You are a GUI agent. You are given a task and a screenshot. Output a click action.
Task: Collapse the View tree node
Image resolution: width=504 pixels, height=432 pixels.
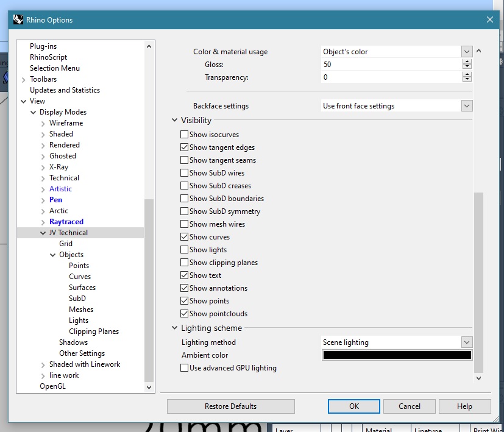click(24, 101)
